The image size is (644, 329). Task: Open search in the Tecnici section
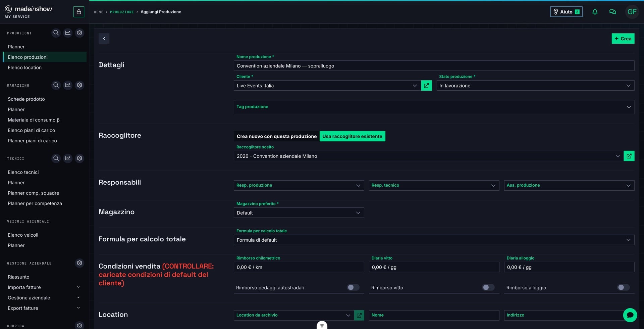tap(56, 158)
